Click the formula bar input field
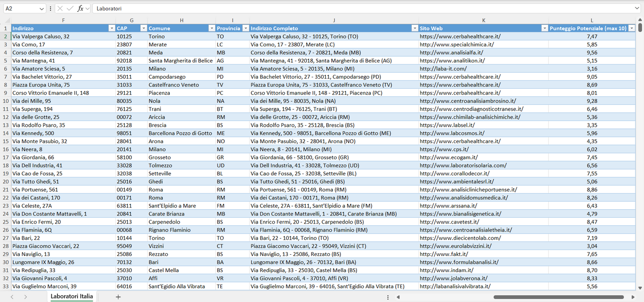The width and height of the screenshot is (644, 302). [x=357, y=8]
